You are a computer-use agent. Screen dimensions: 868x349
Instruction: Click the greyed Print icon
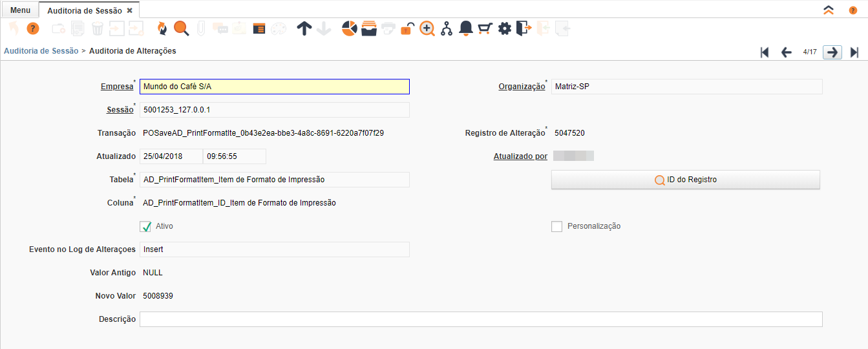point(388,28)
